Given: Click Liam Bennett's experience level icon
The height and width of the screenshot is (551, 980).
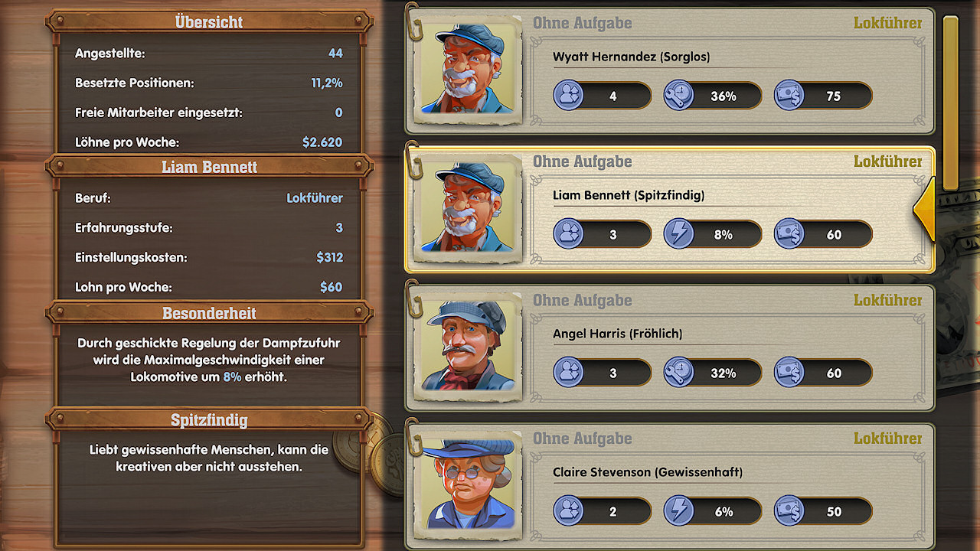Looking at the screenshot, I should (x=568, y=234).
